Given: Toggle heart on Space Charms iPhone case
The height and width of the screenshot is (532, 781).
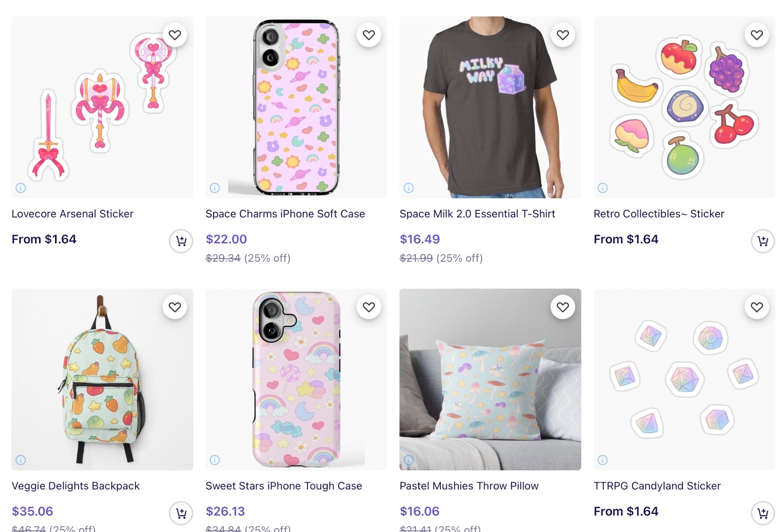Looking at the screenshot, I should 369,35.
